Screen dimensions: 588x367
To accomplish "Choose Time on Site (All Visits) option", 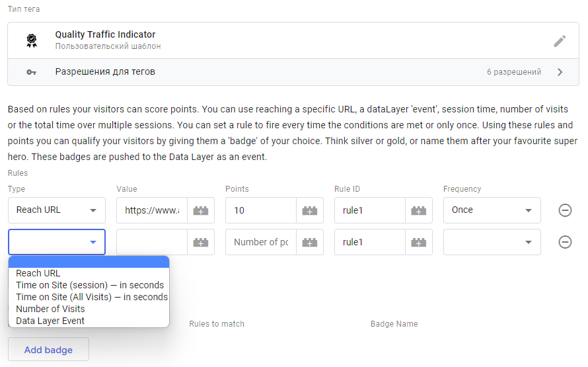I will pos(92,297).
